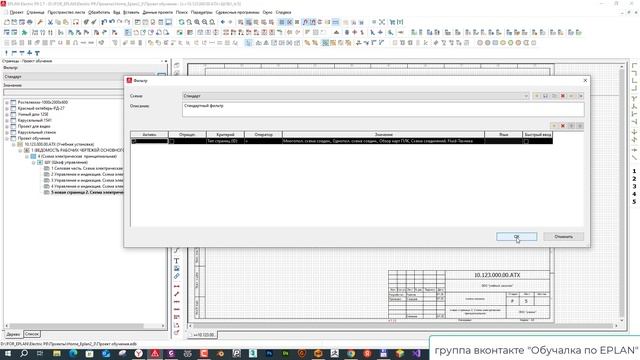The height and width of the screenshot is (360, 640).
Task: Click the corner connection symbol at the top of the right strip
Action: (x=634, y=65)
